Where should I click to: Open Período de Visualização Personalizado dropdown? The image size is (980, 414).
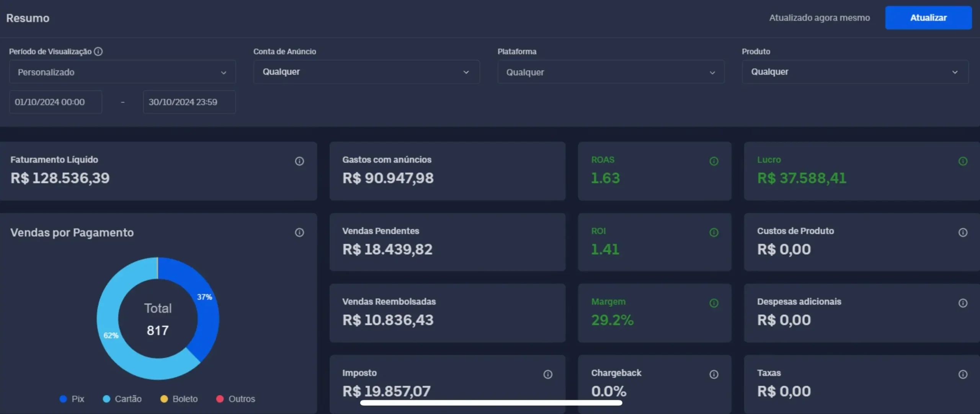[x=122, y=72]
